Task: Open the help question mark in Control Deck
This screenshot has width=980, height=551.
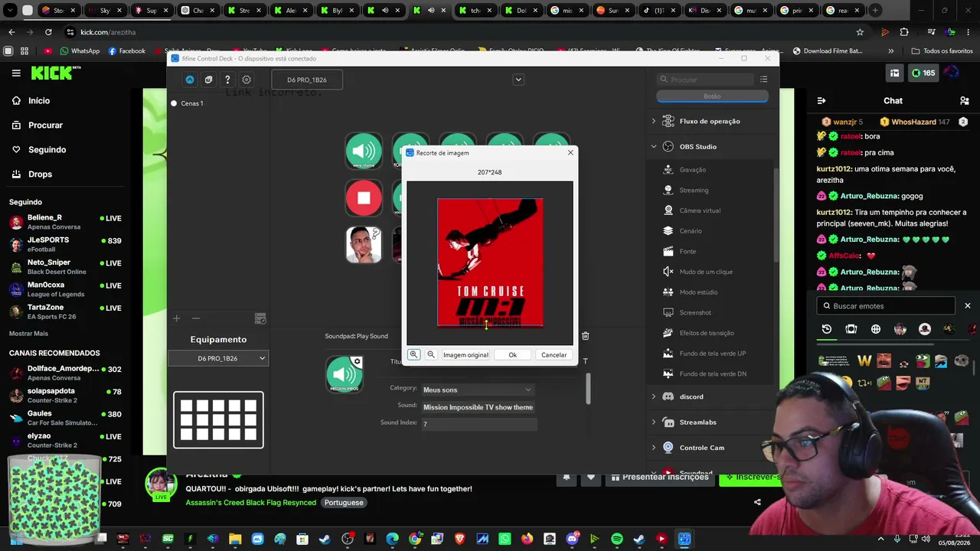Action: 227,80
